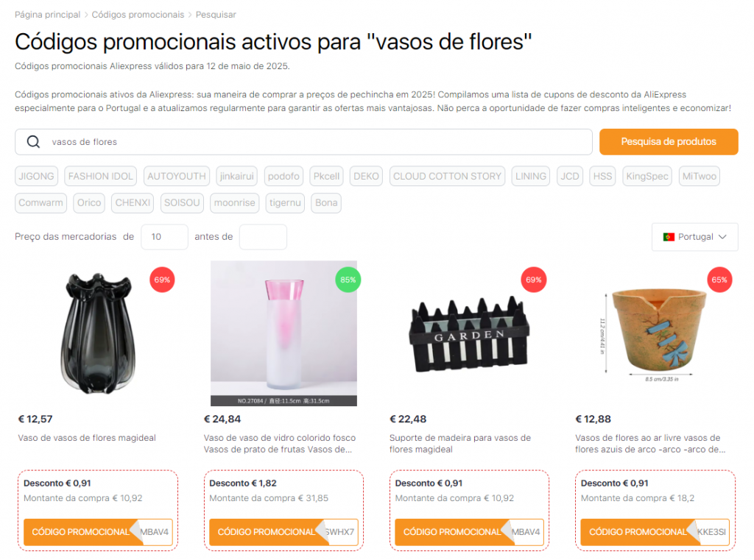Select the KingSpec brand tag

click(x=646, y=177)
